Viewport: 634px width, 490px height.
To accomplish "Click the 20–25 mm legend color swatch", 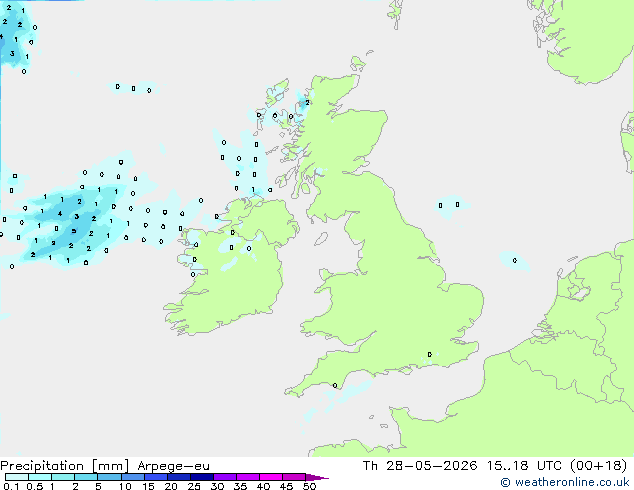I will [x=178, y=477].
